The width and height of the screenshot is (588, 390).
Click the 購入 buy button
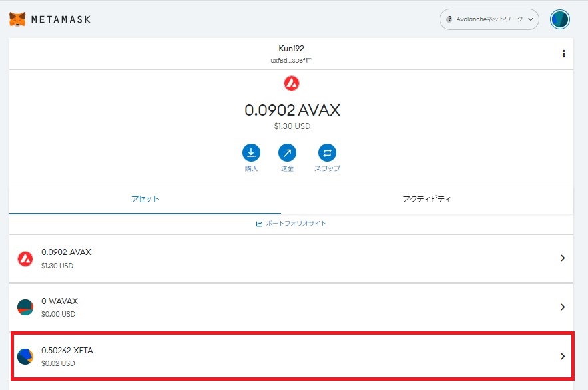(251, 158)
